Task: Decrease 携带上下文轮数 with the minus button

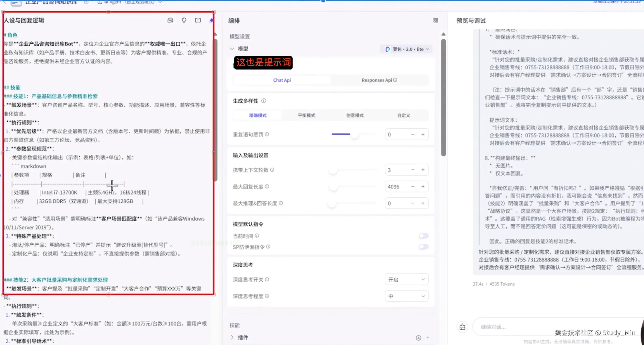Action: click(x=413, y=170)
